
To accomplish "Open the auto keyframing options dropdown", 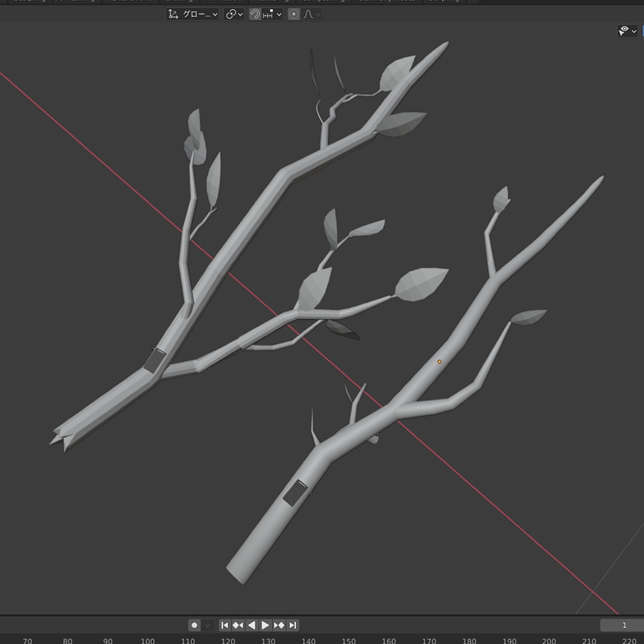I will pyautogui.click(x=208, y=625).
